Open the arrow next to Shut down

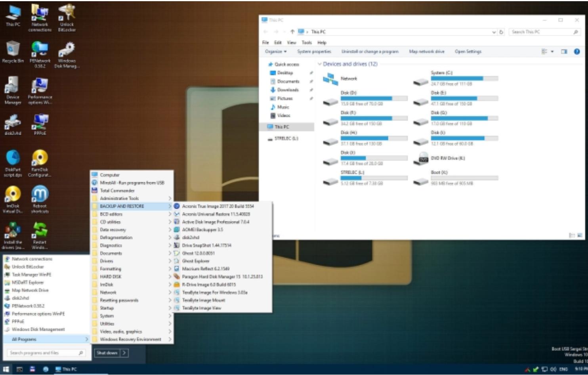click(124, 353)
